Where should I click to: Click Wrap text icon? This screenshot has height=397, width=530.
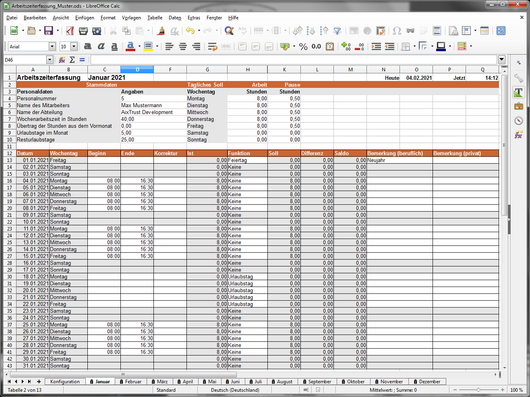click(x=212, y=46)
